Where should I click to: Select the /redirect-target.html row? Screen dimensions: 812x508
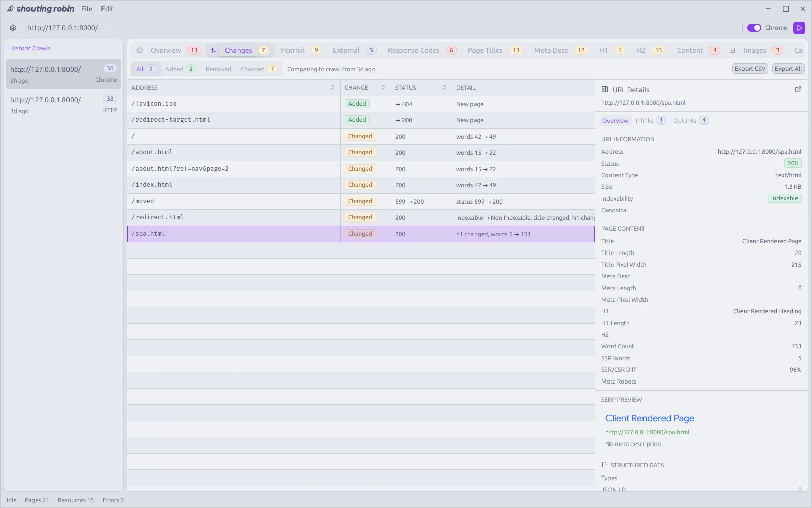click(361, 120)
